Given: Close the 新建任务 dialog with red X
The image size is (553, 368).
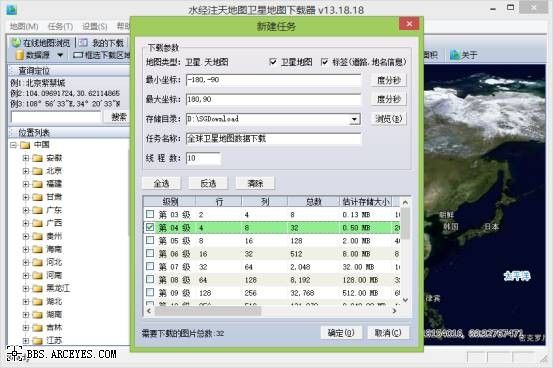Looking at the screenshot, I should tap(409, 24).
